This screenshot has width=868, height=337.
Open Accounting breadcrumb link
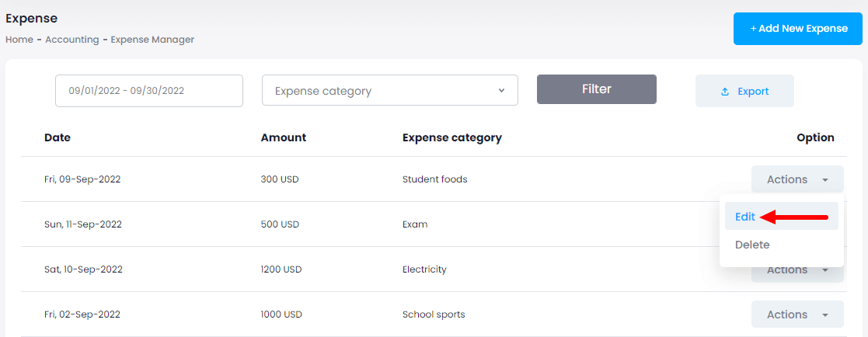pos(71,40)
